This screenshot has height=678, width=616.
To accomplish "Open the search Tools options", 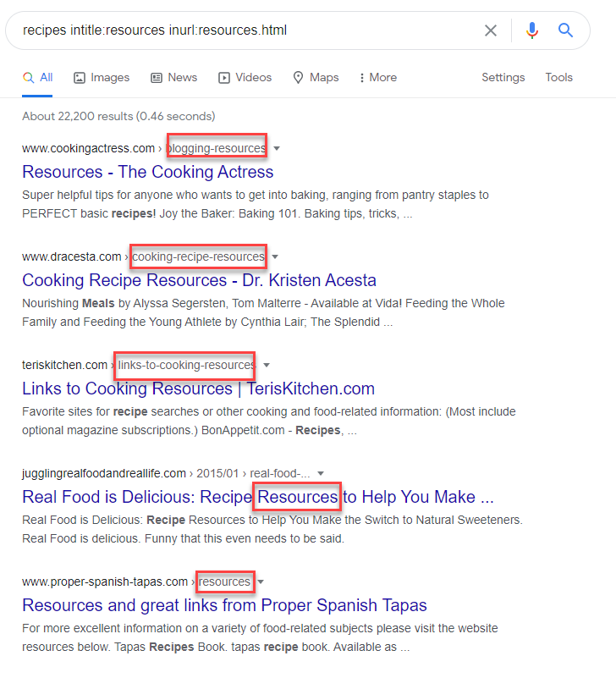I will click(559, 78).
